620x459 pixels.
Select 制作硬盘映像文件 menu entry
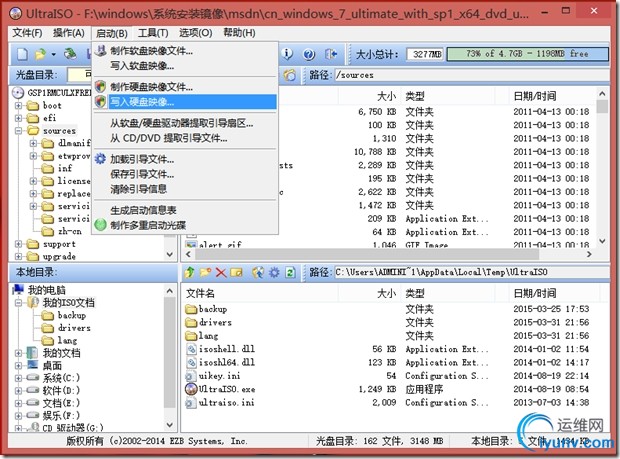[x=185, y=87]
